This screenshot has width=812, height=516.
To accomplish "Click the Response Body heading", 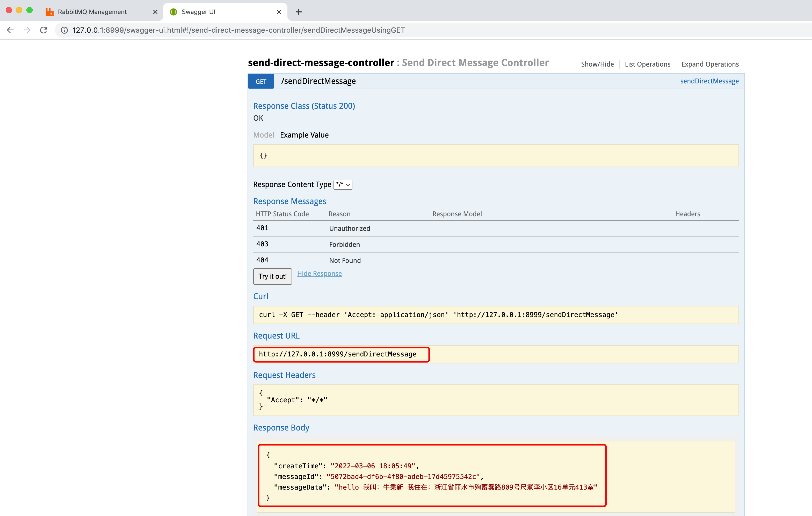I will click(281, 428).
